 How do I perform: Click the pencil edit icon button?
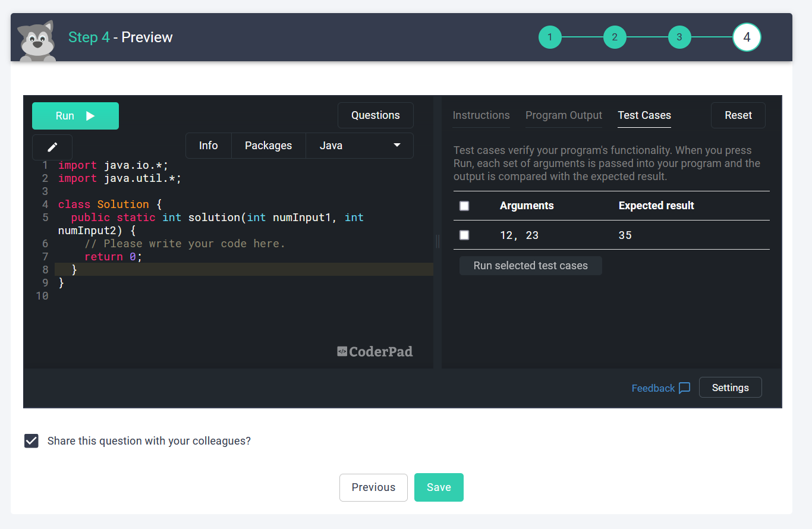tap(52, 147)
